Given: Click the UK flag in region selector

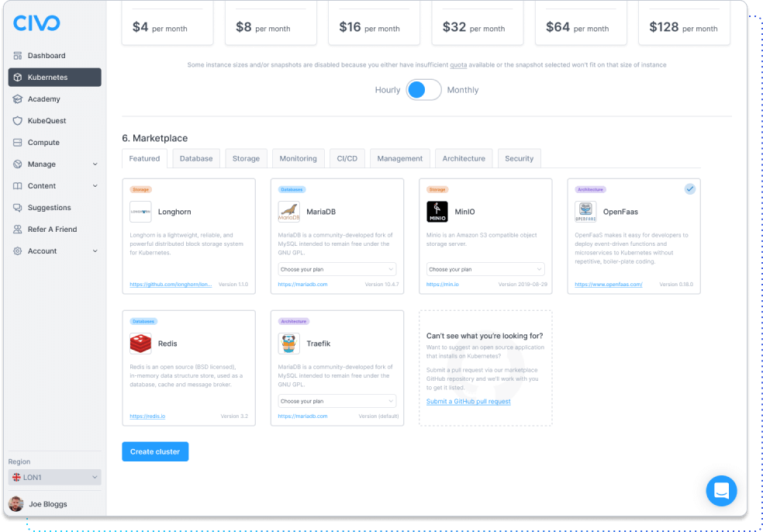Looking at the screenshot, I should tap(16, 478).
